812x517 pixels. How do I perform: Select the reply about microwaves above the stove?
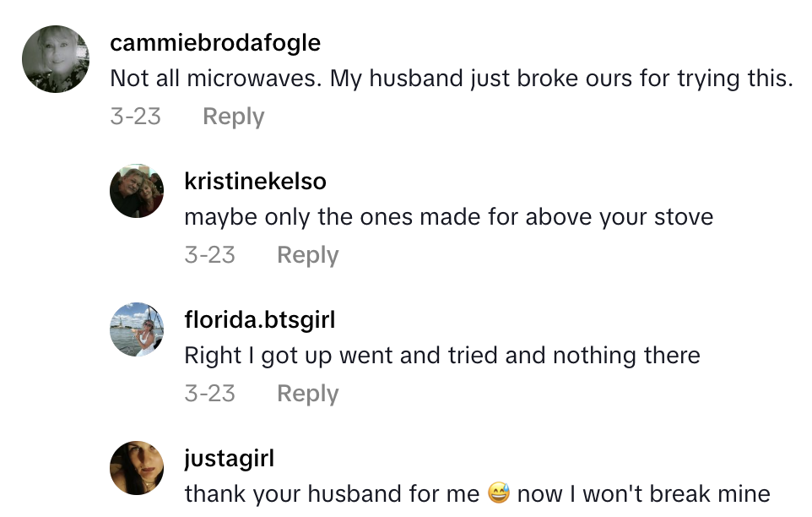(x=448, y=216)
